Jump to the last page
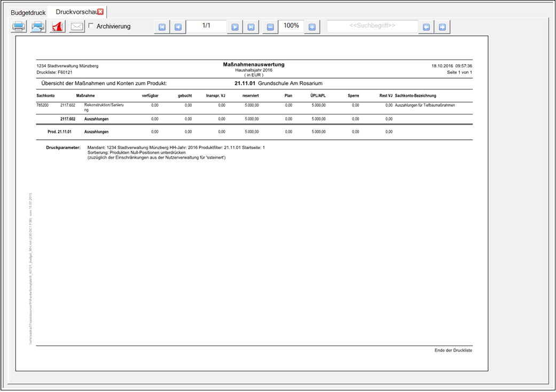Image resolution: width=556 pixels, height=392 pixels. pos(250,27)
